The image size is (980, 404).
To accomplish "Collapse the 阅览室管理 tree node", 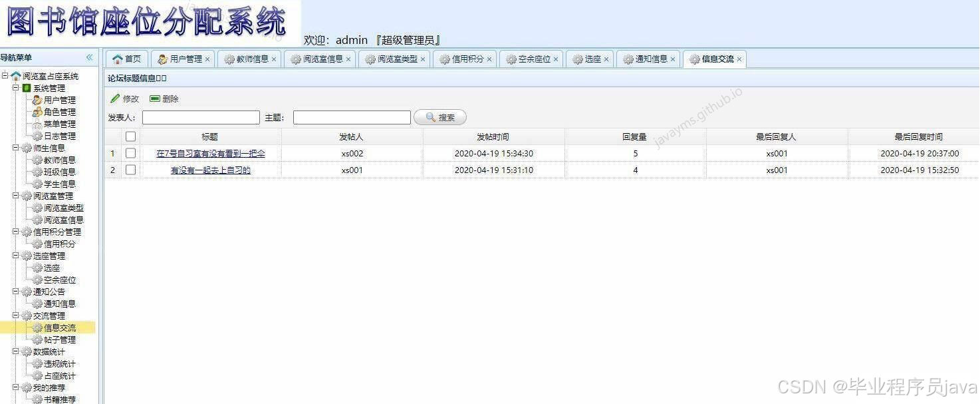I will pyautogui.click(x=15, y=196).
